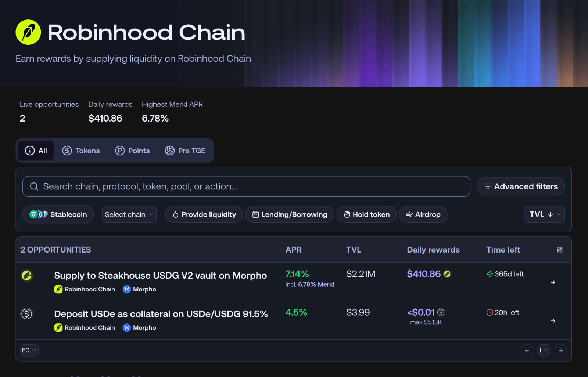Toggle the Hold token filter
Image resolution: width=588 pixels, height=377 pixels.
(x=366, y=214)
